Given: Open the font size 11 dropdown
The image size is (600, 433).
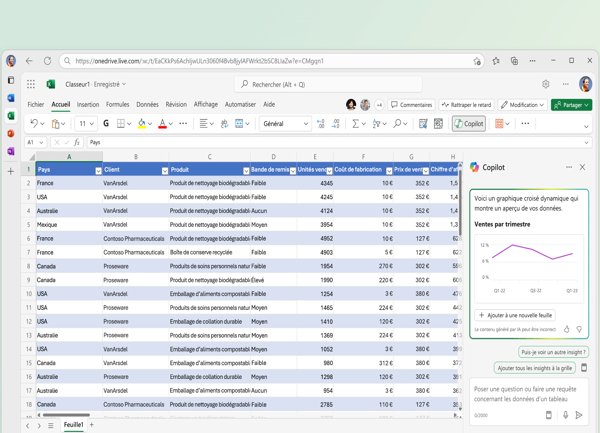Looking at the screenshot, I should coord(86,124).
